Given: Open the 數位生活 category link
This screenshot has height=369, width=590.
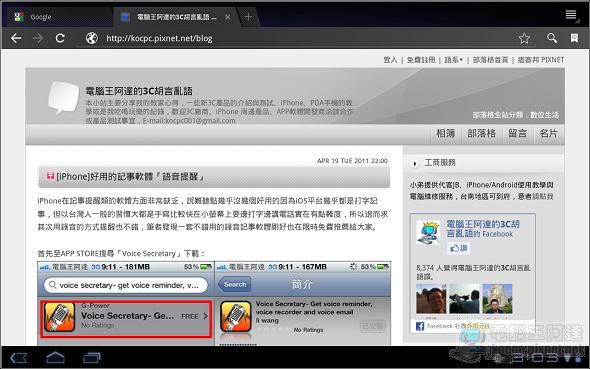Looking at the screenshot, I should coord(544,115).
